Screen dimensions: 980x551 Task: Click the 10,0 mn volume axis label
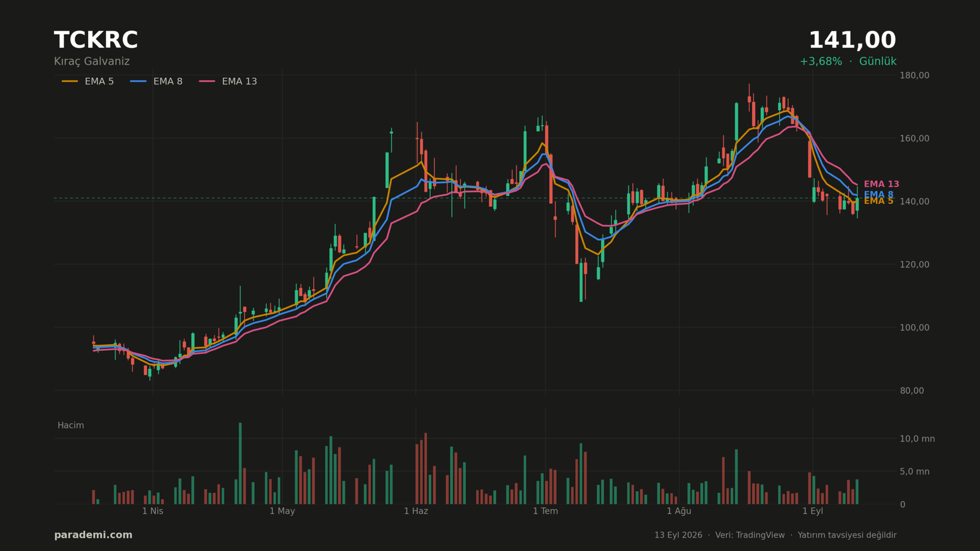click(x=917, y=438)
